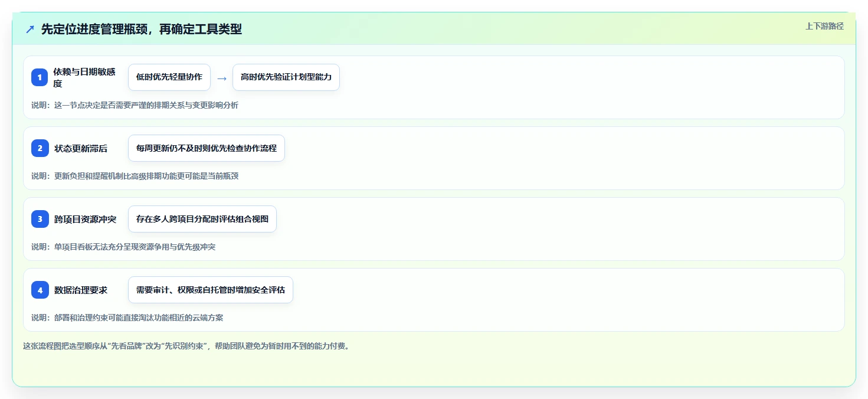Click the 状态更新滞后 step title
Screen dimensions: 868x399
click(81, 149)
